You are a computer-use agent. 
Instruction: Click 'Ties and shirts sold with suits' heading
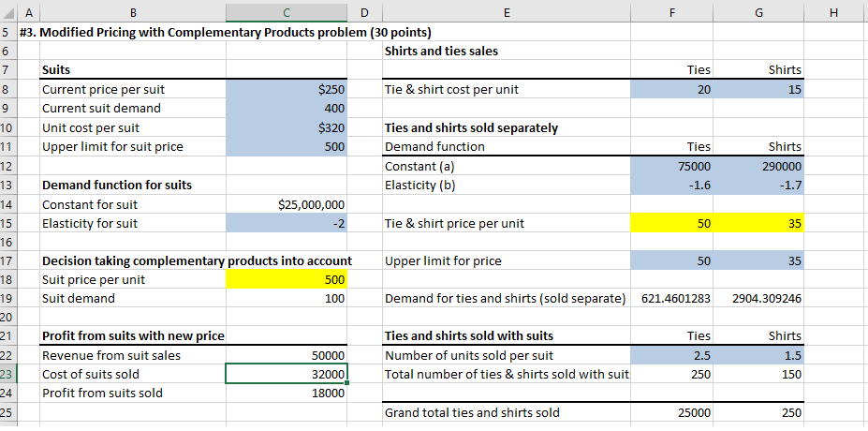469,335
